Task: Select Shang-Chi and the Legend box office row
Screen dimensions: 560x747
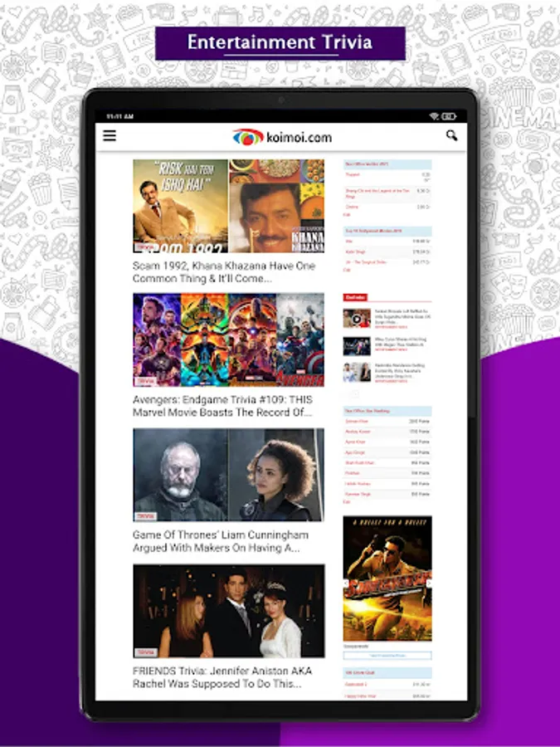Action: [x=387, y=193]
